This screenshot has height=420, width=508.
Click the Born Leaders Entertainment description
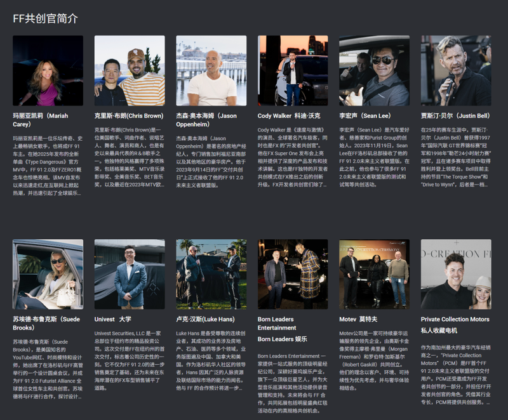293,383
